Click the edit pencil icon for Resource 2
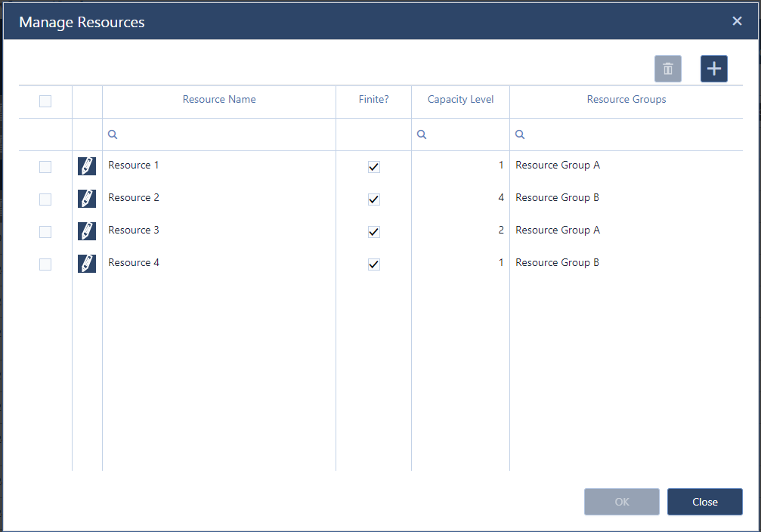 tap(86, 199)
